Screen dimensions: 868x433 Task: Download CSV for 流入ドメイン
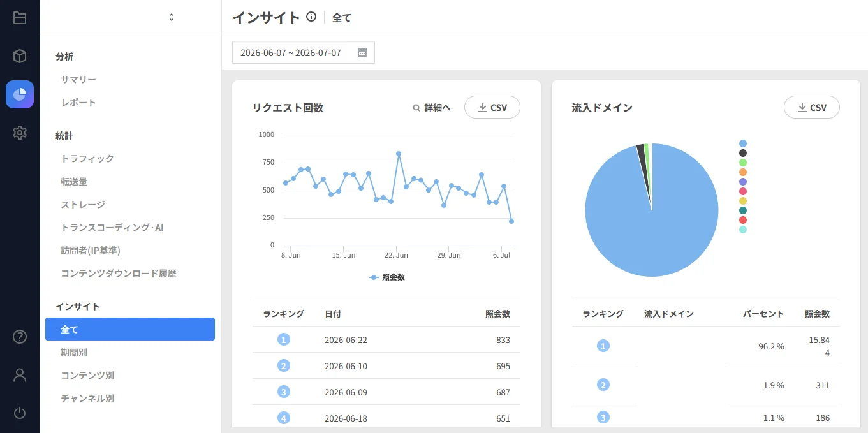pyautogui.click(x=812, y=108)
